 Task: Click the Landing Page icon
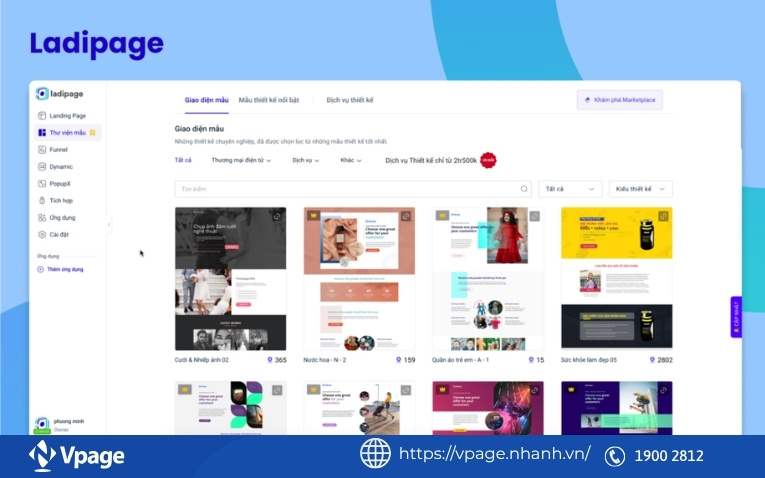[x=42, y=116]
